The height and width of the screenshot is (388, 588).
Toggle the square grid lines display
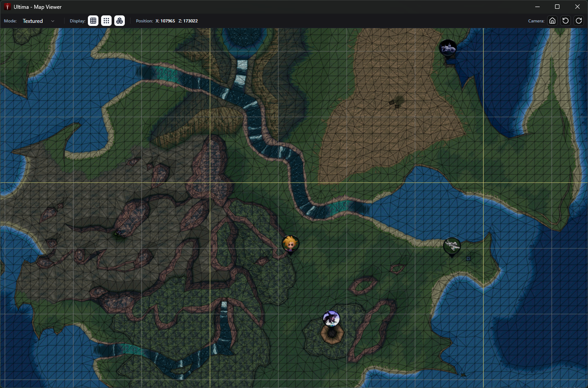pyautogui.click(x=93, y=21)
